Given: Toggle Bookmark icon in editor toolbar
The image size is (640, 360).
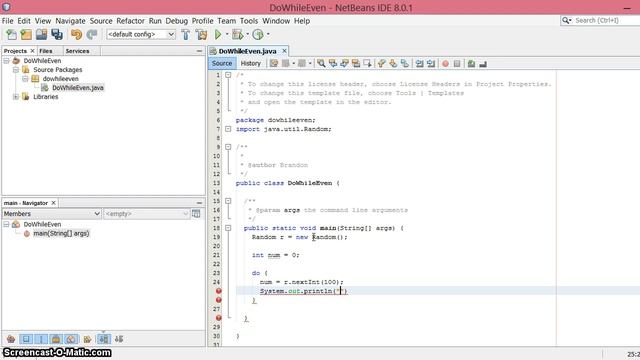Looking at the screenshot, I should pos(404,64).
